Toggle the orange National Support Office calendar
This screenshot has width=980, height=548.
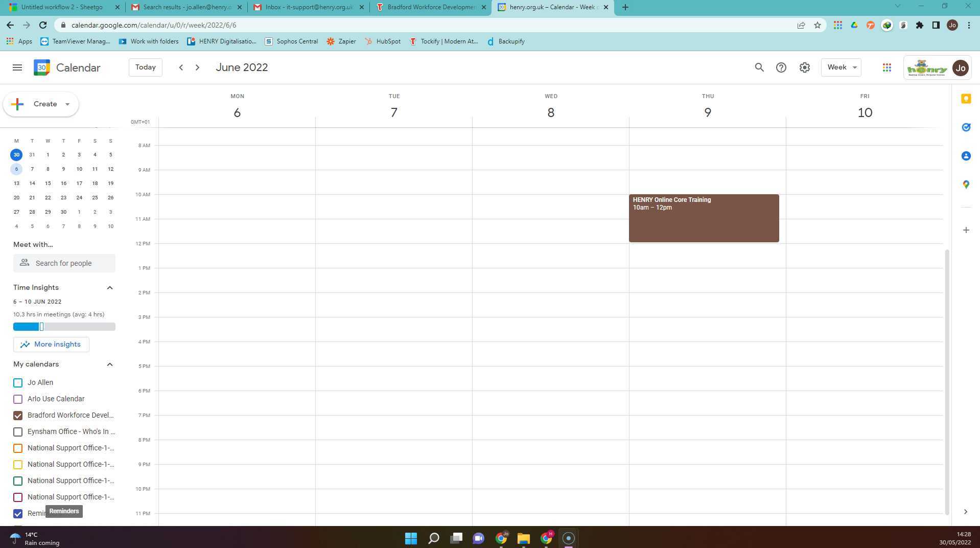(18, 448)
